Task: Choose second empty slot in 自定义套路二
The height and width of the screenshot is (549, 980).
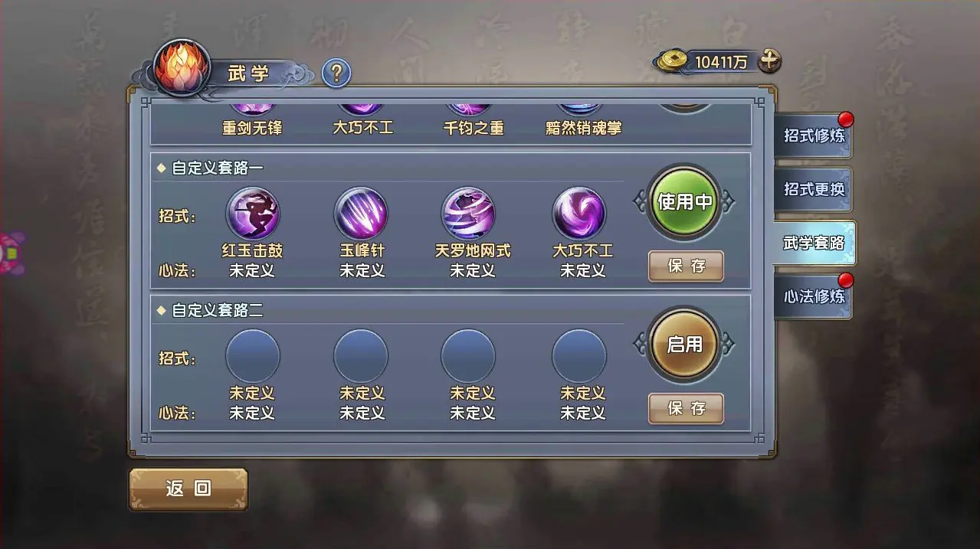Action: (x=361, y=356)
